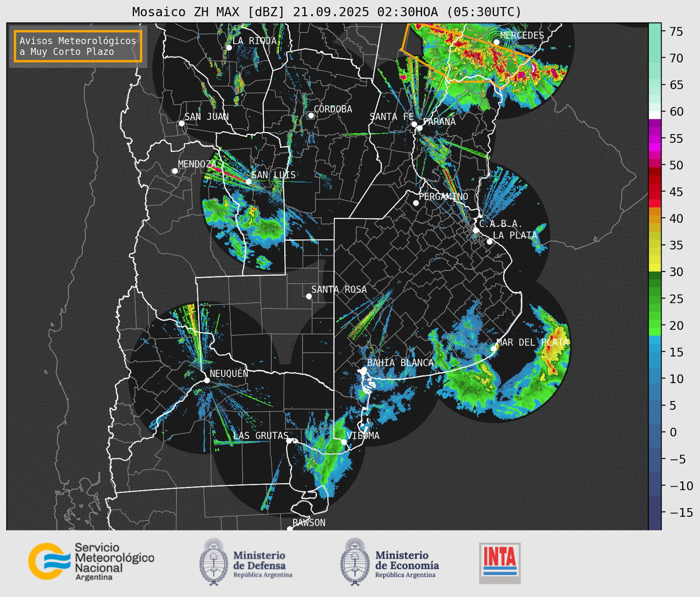Click the green 25 dBZ color band

tap(655, 298)
